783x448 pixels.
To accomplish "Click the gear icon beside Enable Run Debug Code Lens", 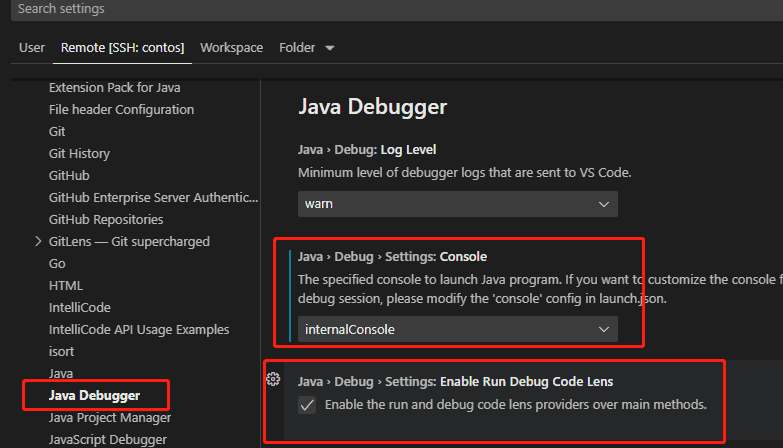I will click(272, 379).
